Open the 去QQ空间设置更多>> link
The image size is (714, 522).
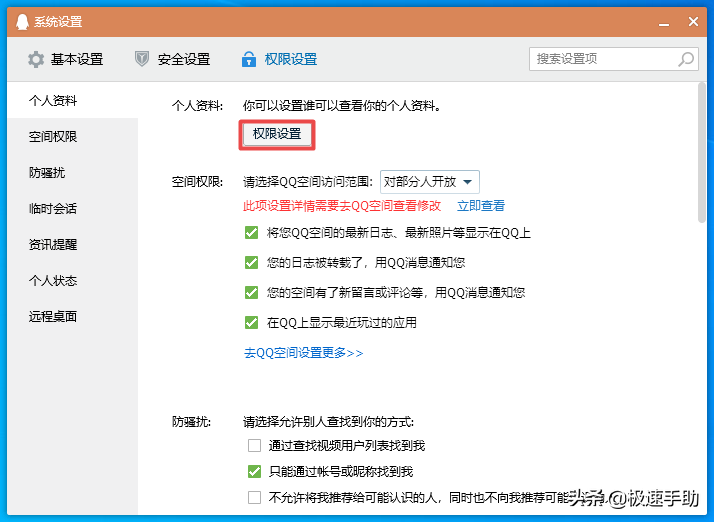(303, 353)
